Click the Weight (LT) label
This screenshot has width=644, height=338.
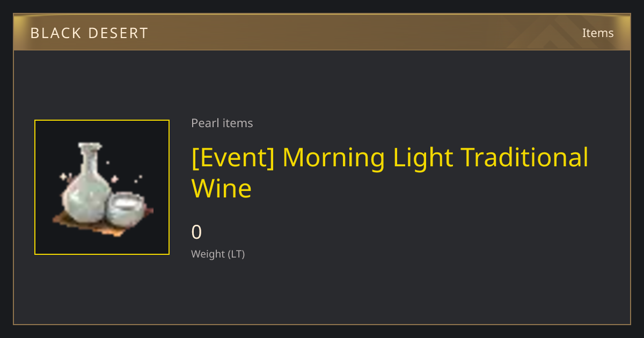coord(218,254)
